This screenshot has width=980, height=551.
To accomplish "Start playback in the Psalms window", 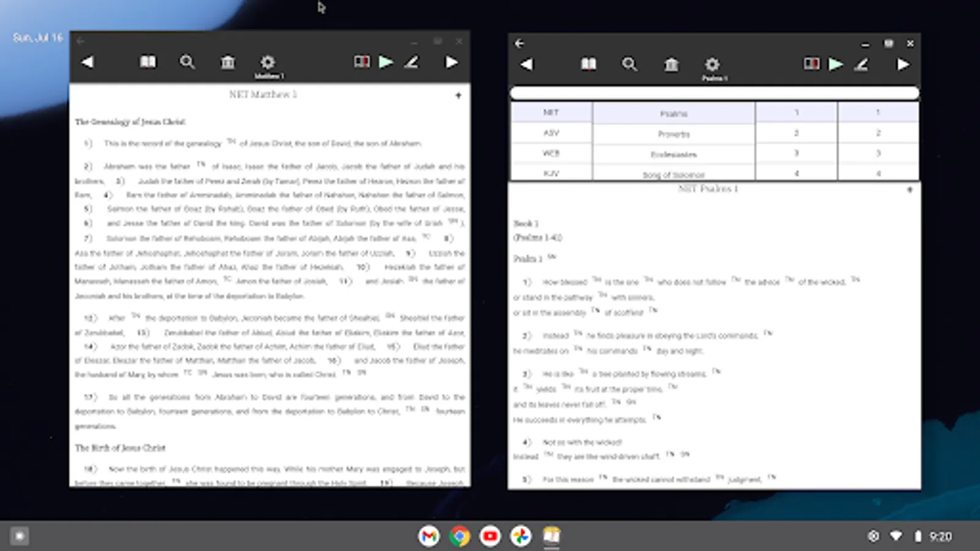I will click(836, 64).
